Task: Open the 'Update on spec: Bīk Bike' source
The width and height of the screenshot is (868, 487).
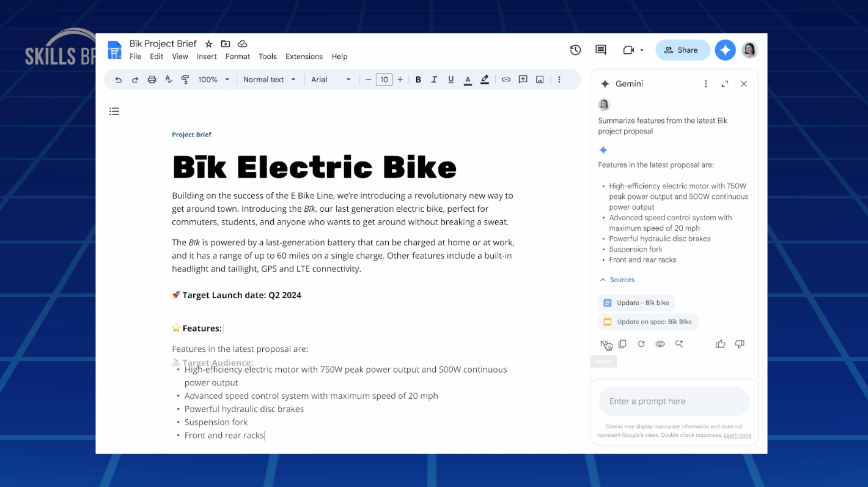Action: coord(648,322)
